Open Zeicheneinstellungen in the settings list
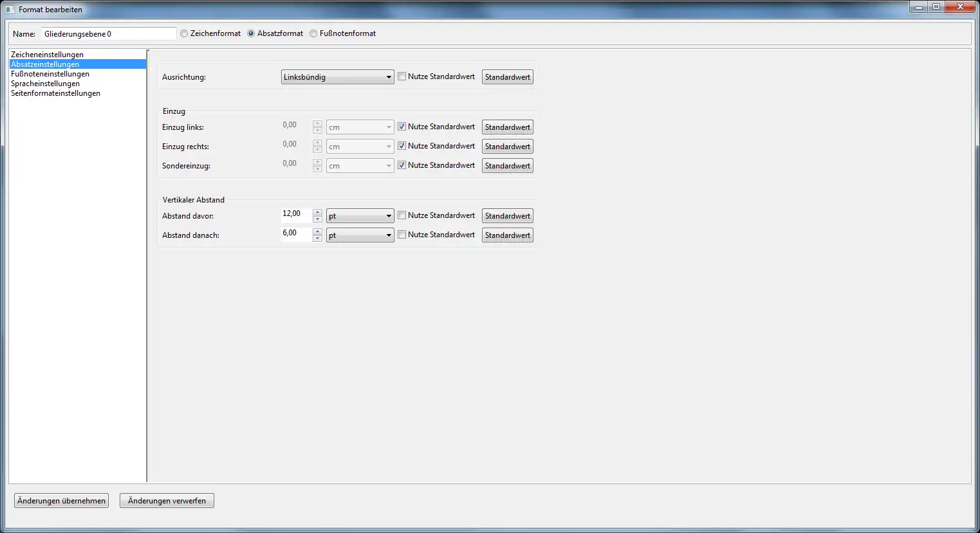Image resolution: width=980 pixels, height=533 pixels. point(77,55)
